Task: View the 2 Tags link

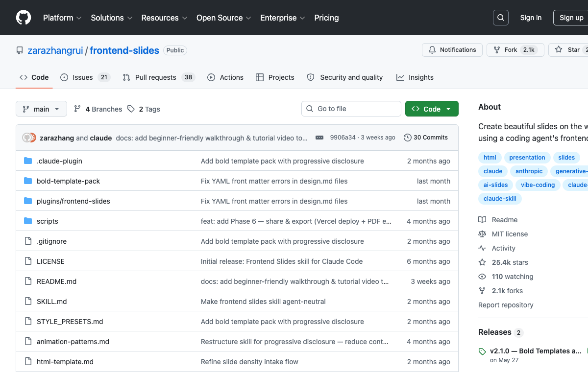Action: tap(144, 109)
